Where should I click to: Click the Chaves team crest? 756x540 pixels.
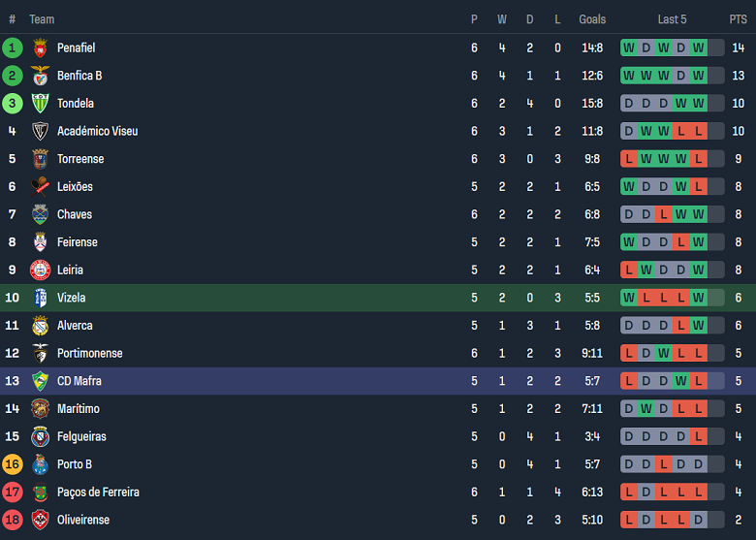click(x=40, y=214)
